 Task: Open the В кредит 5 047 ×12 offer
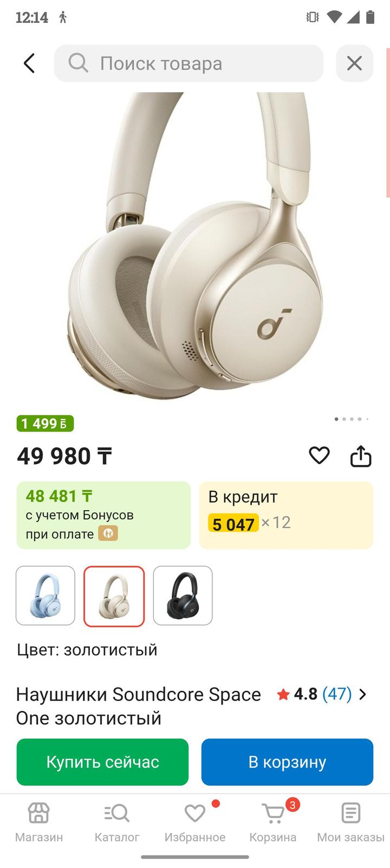287,515
